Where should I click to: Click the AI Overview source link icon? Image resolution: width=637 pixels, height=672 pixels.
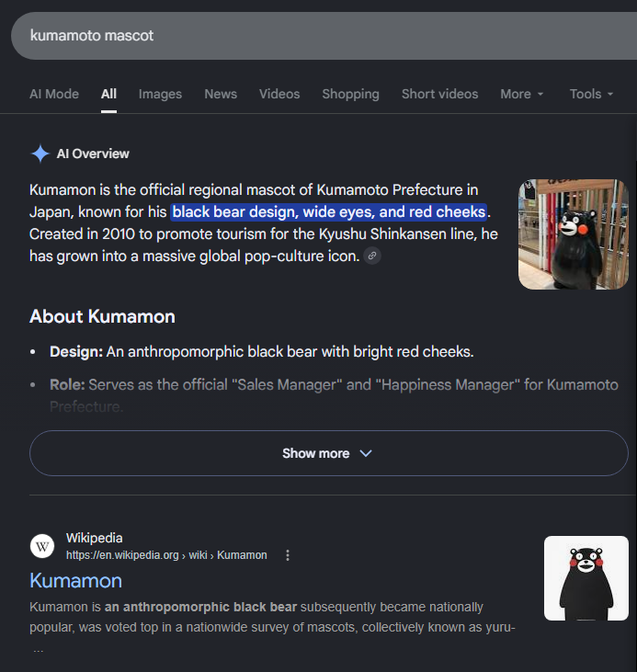coord(372,256)
